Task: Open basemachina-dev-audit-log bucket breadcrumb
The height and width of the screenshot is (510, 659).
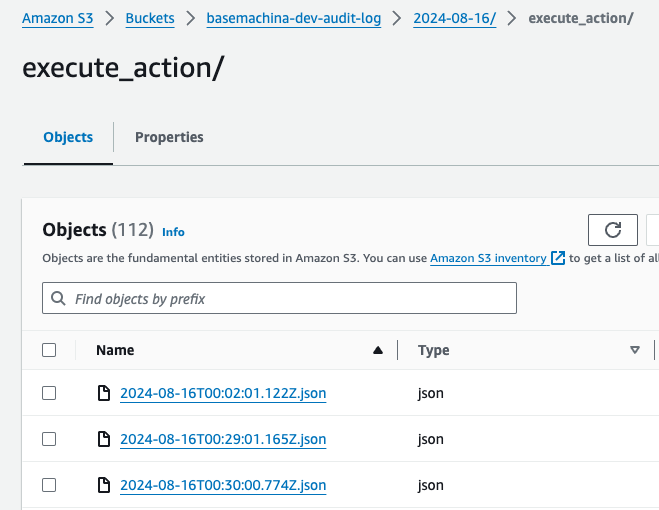Action: [294, 18]
